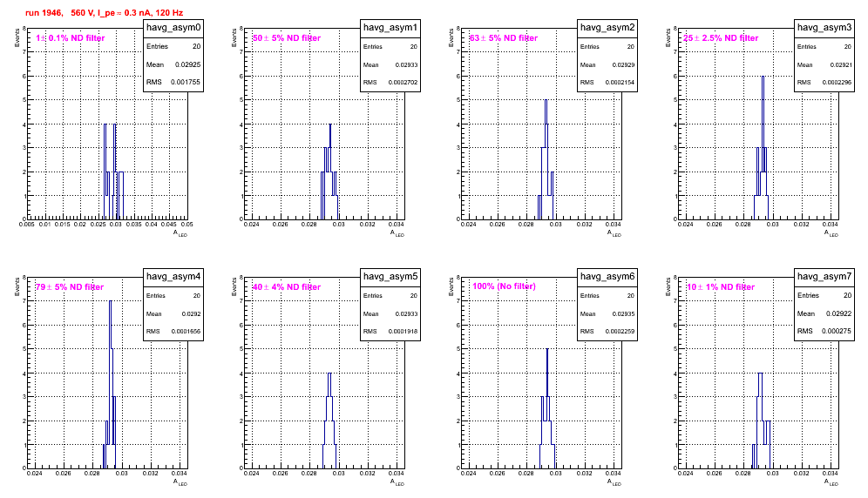Click Mean 0.02921 in havg_asym3 box
The height and width of the screenshot is (498, 868).
coord(824,64)
